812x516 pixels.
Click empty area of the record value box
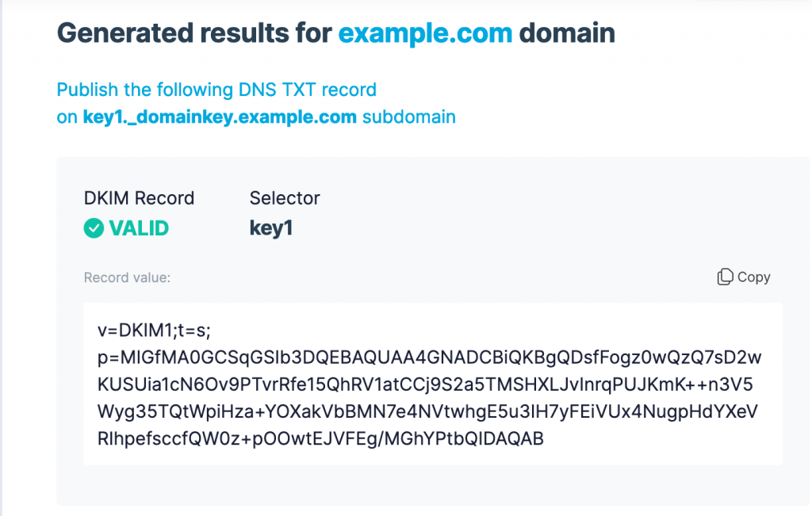click(663, 445)
